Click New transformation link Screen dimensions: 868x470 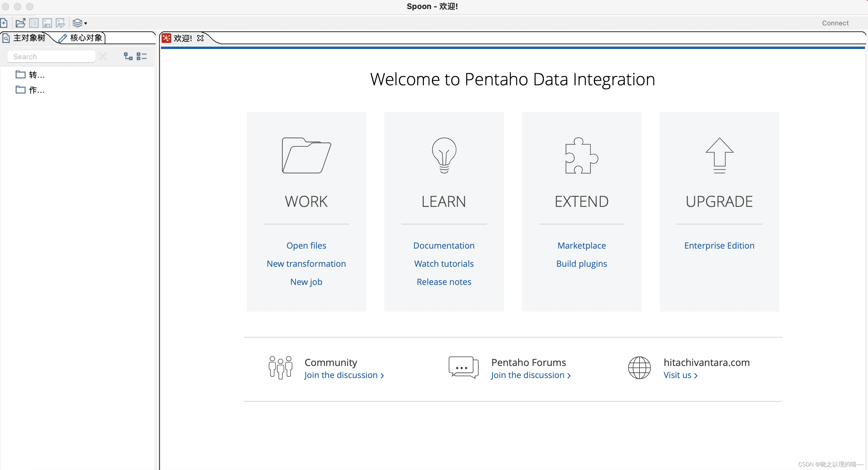pyautogui.click(x=306, y=264)
